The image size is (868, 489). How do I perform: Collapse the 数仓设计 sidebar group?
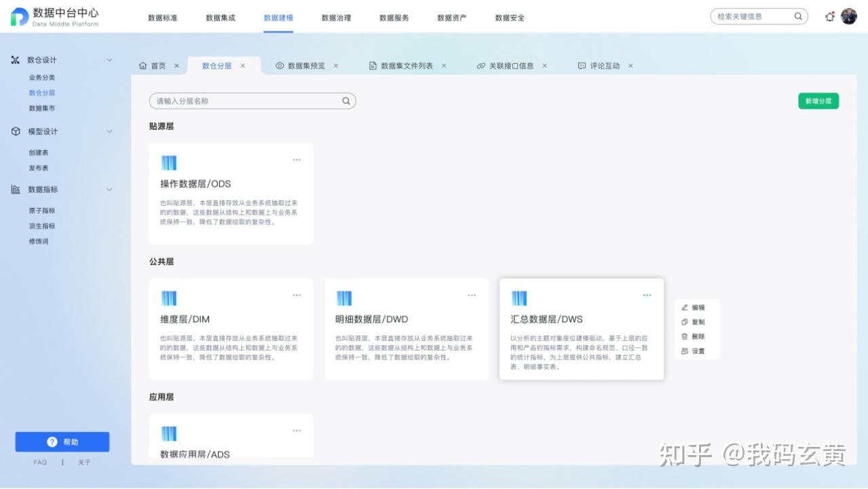(109, 60)
